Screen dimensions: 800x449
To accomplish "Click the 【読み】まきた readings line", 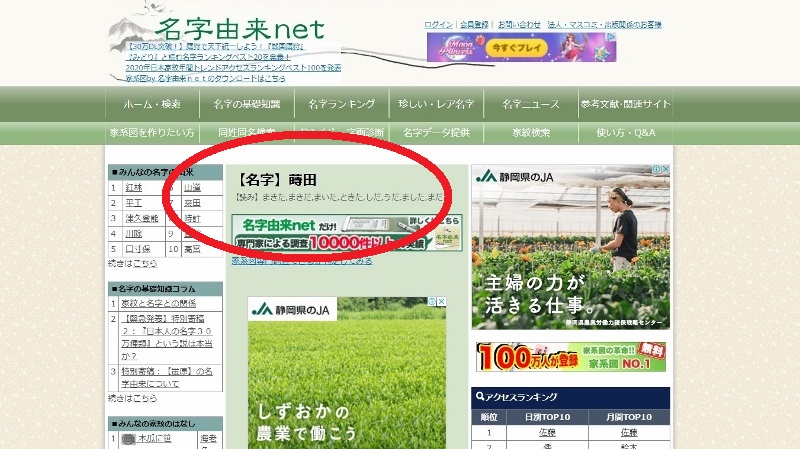I will [339, 197].
